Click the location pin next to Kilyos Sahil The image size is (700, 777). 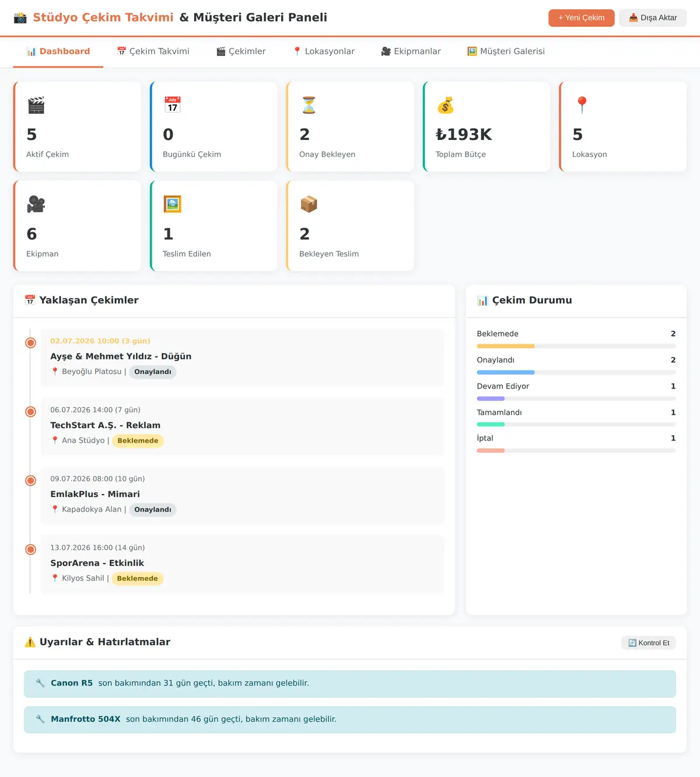coord(55,578)
